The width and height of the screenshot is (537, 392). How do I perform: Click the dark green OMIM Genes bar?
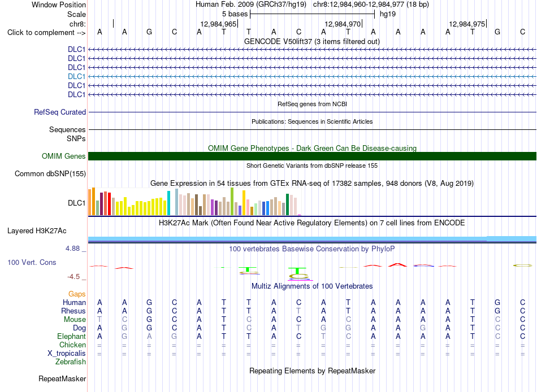pos(312,156)
